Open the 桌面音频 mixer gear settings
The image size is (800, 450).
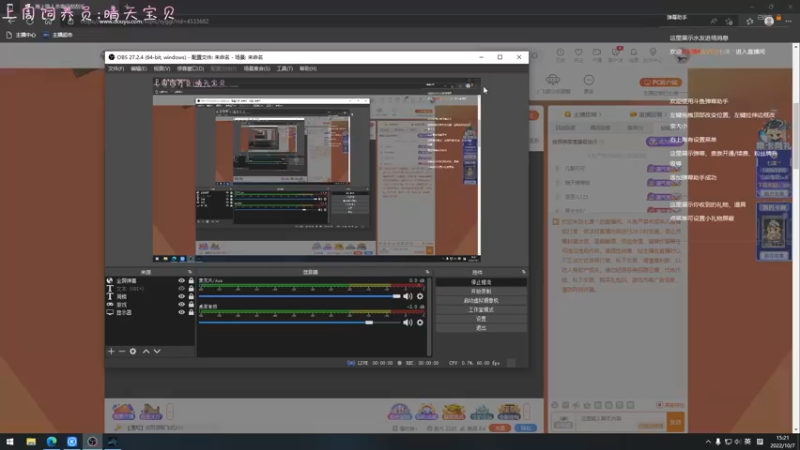pos(420,322)
